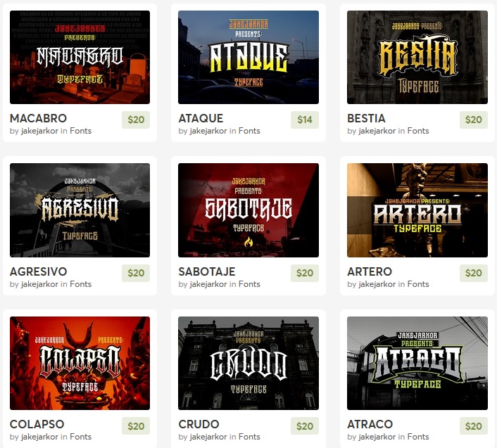Open the CRUDO font preview image
Screen dimensions: 497x448
tap(249, 363)
